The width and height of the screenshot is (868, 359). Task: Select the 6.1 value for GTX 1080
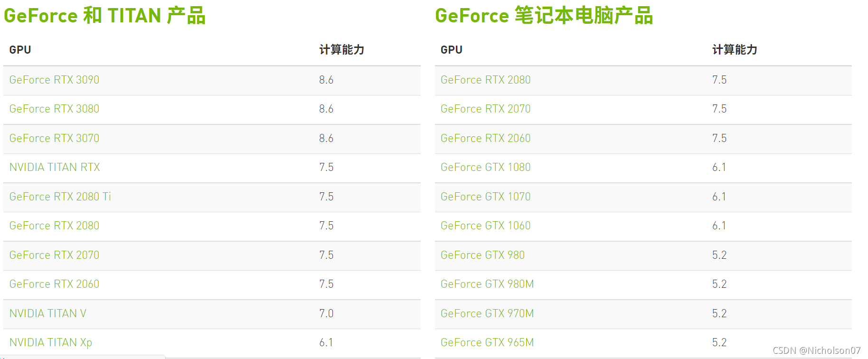tap(719, 167)
